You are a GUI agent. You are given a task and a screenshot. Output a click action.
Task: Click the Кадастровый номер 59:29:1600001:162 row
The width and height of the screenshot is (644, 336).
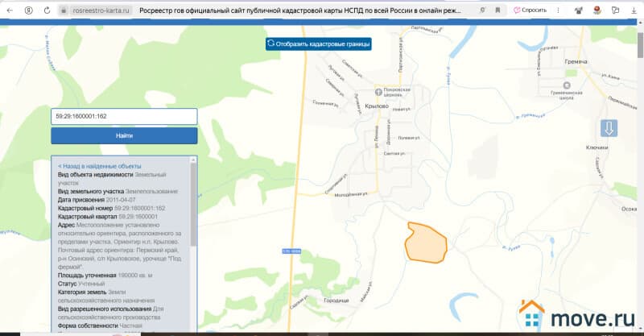[x=112, y=209]
